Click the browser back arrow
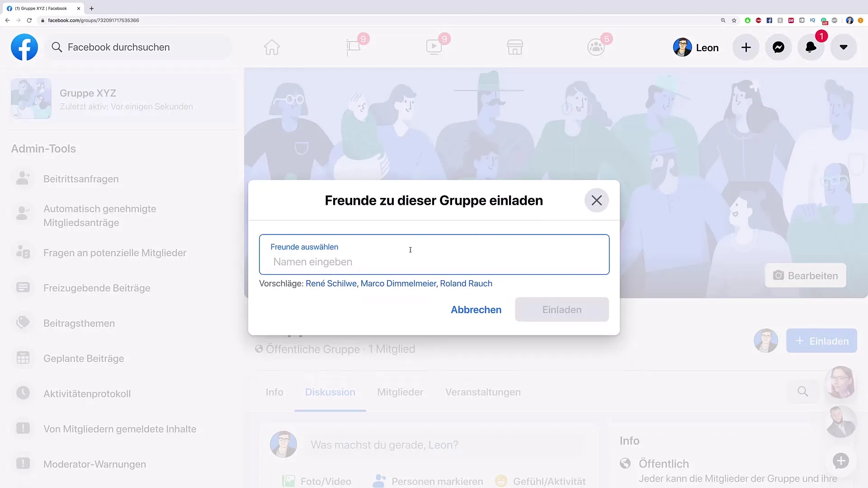Viewport: 868px width, 488px height. 7,20
